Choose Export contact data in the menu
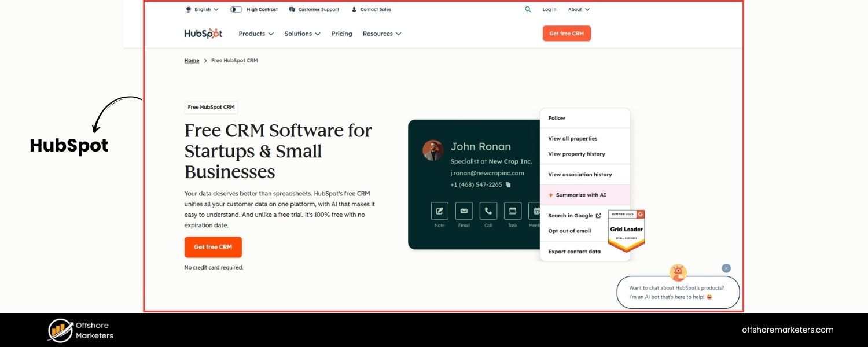868x347 pixels. click(575, 251)
